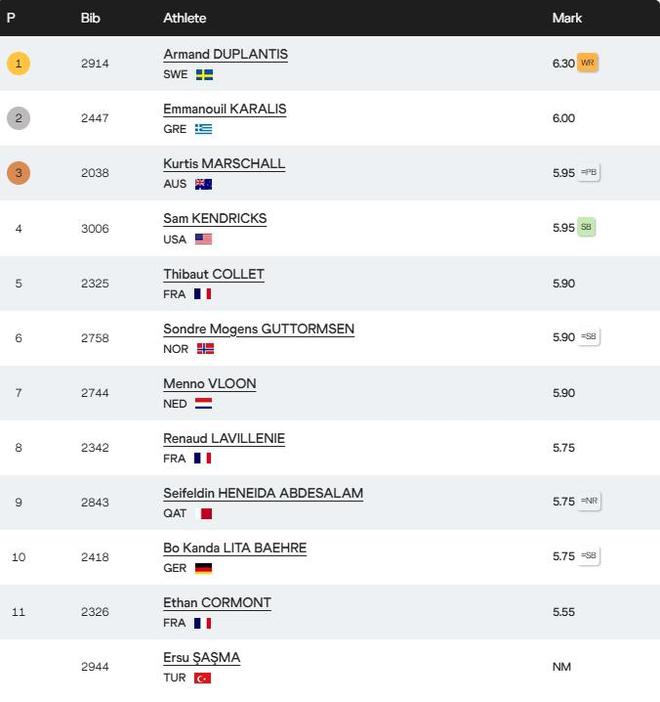
Task: Open Armand DUPLANTIS athlete profile
Action: coord(225,54)
